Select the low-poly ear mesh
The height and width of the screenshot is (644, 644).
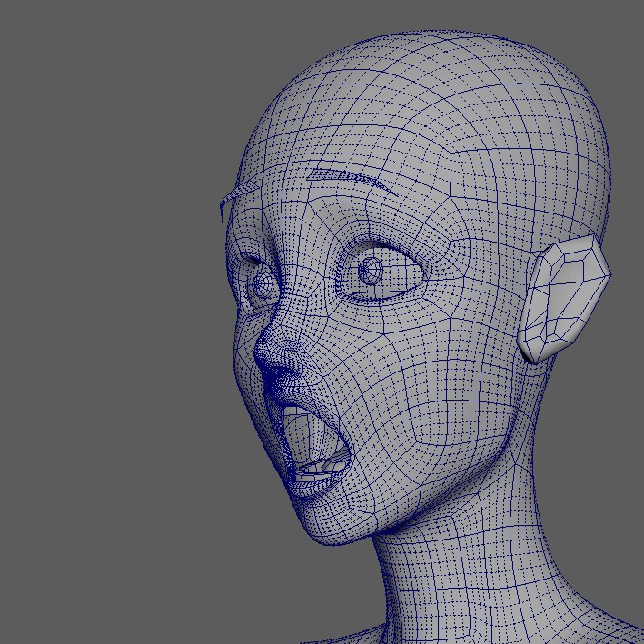(x=564, y=299)
